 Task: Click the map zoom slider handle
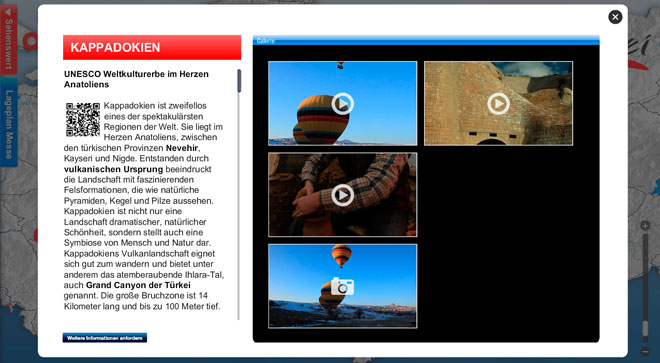(x=645, y=328)
